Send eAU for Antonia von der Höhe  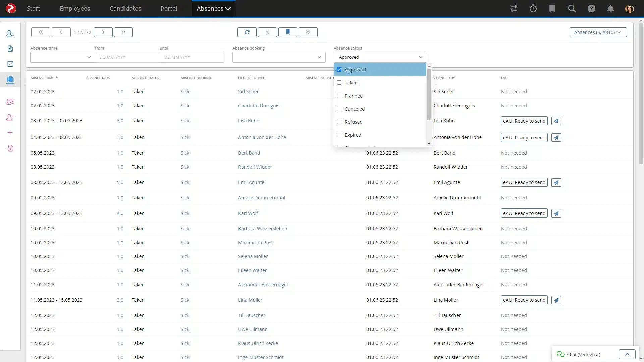[x=556, y=138]
